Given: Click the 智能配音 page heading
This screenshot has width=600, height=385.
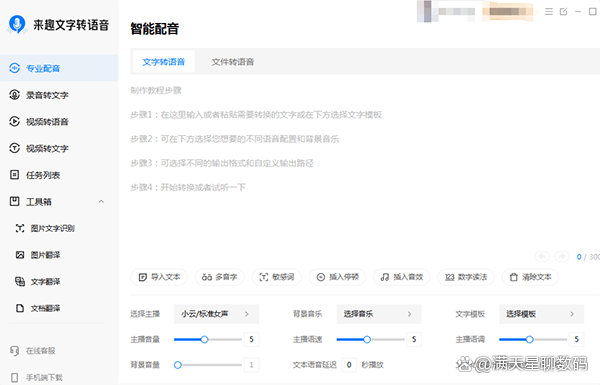Looking at the screenshot, I should tap(155, 29).
